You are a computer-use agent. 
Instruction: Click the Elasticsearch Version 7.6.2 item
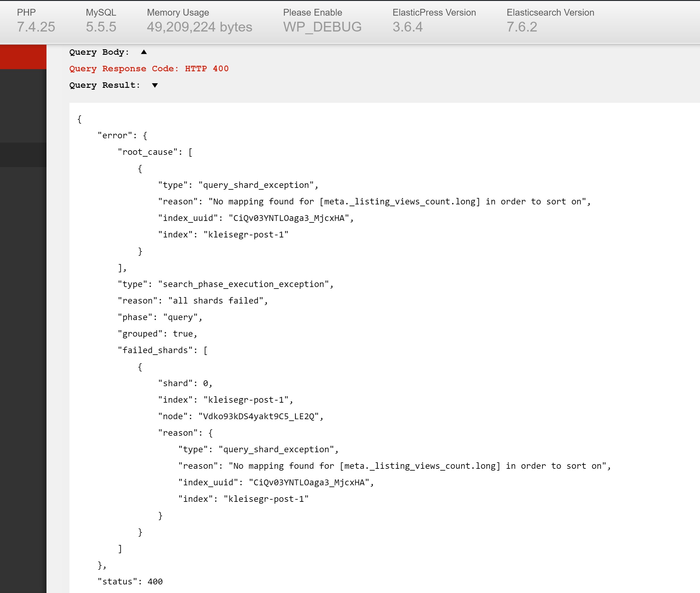pos(550,20)
